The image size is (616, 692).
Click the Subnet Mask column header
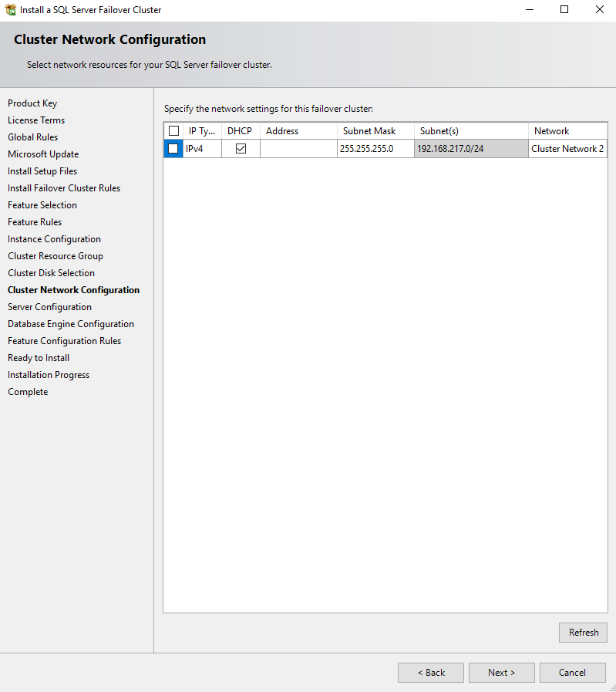[375, 131]
